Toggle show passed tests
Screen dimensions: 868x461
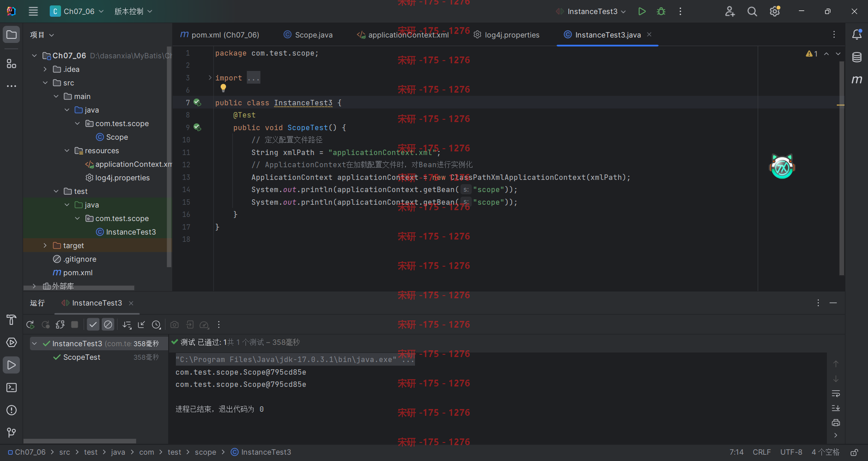click(x=93, y=325)
